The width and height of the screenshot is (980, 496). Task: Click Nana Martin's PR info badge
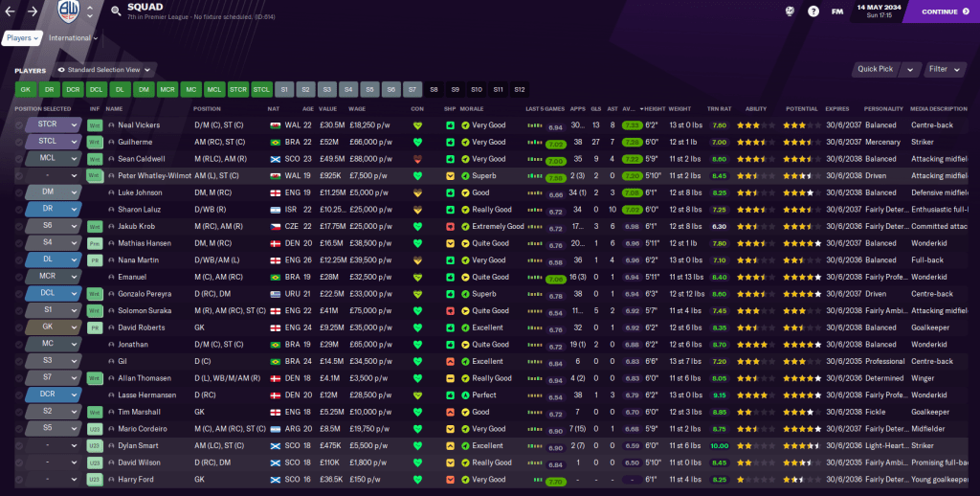tap(95, 259)
